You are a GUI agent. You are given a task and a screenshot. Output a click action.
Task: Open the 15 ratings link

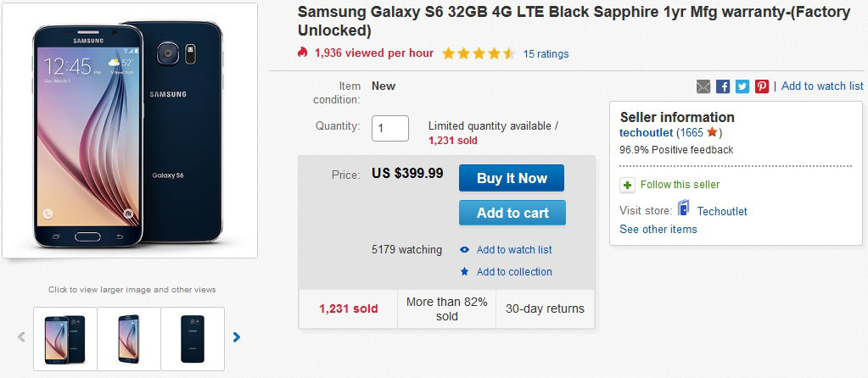[x=546, y=54]
